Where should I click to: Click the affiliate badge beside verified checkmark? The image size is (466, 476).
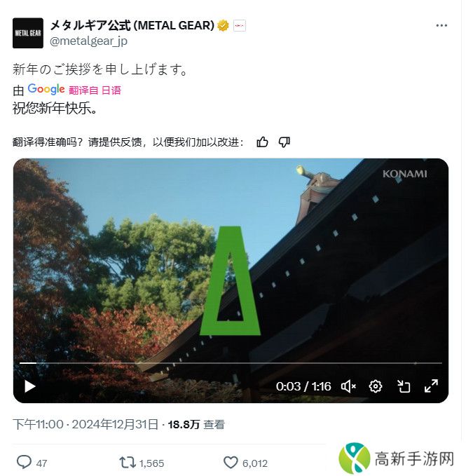(240, 26)
